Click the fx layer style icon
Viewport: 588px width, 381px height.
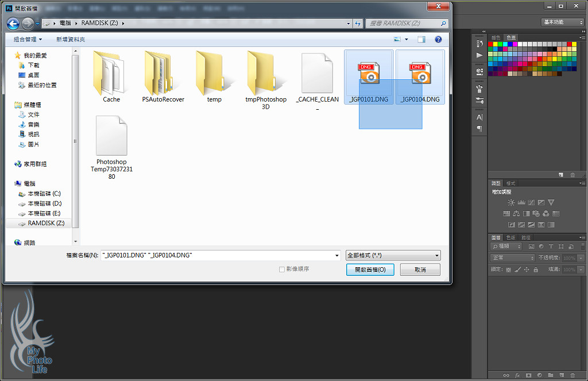click(x=517, y=375)
